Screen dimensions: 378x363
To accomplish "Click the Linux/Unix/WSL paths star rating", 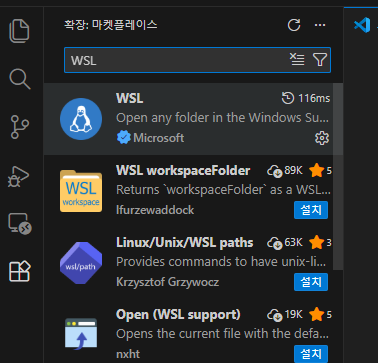I will 320,243.
